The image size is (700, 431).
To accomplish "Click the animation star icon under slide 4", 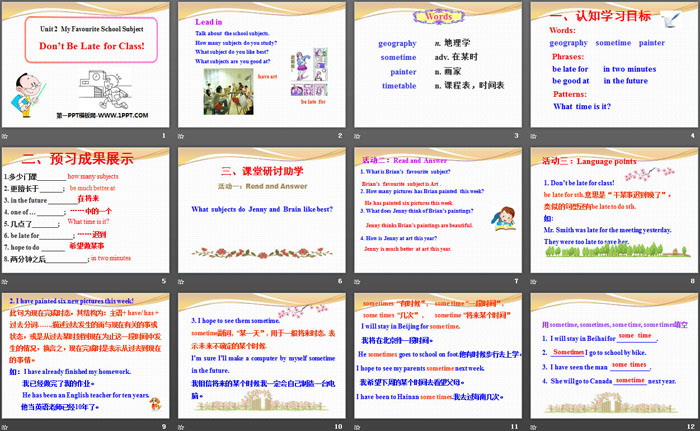I will coord(533,136).
